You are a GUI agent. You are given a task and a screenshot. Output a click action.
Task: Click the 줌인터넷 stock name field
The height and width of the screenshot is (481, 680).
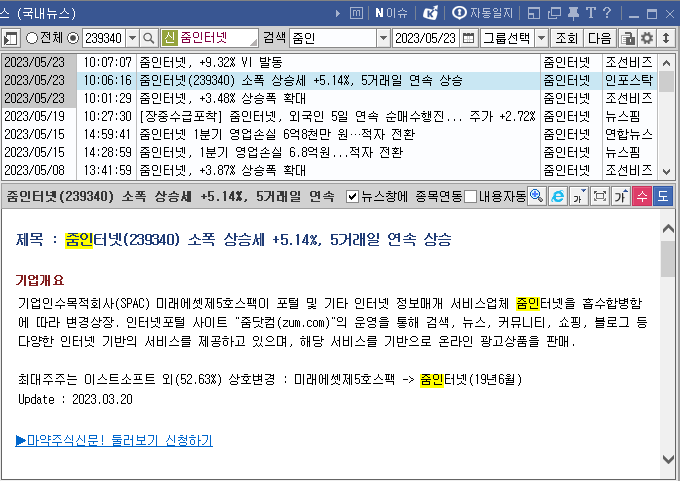[209, 38]
